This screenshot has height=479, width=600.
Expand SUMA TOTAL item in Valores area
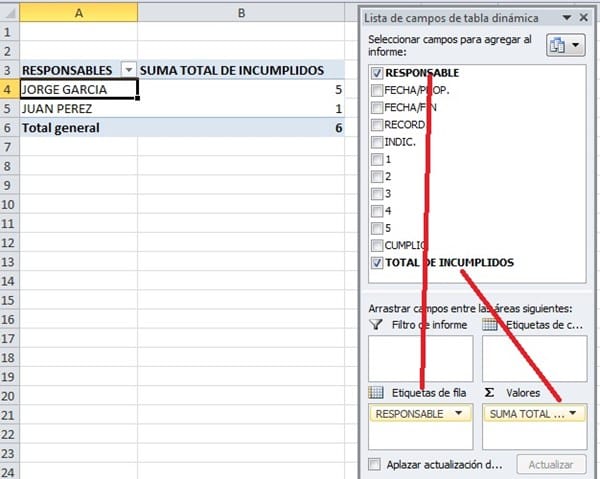tap(572, 413)
